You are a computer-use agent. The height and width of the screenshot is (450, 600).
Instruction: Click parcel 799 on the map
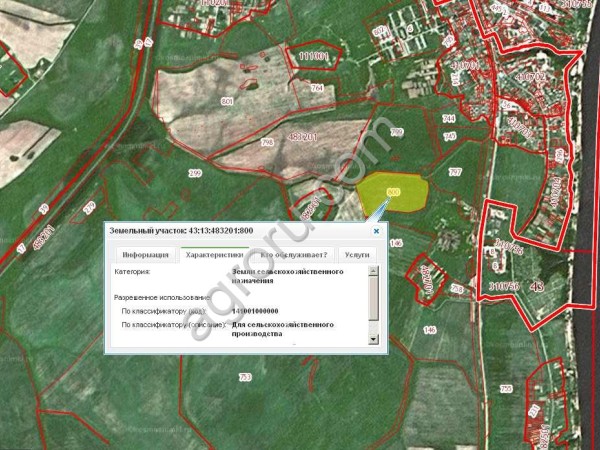pos(396,132)
